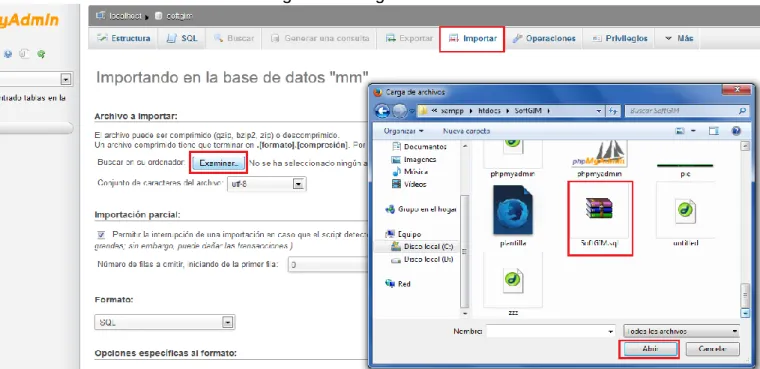The height and width of the screenshot is (369, 760).
Task: Open Vídeos in the navigation pane
Action: pos(409,184)
